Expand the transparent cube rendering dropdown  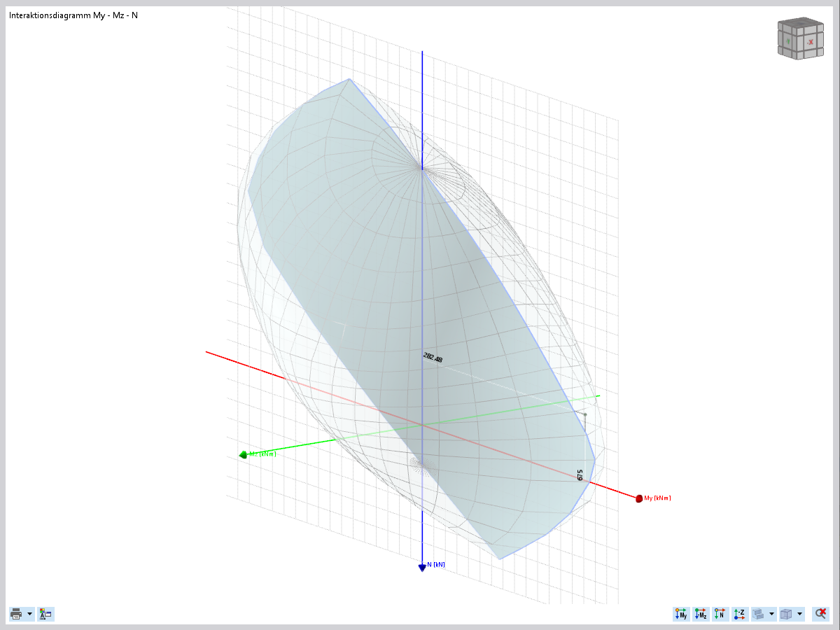tap(799, 614)
